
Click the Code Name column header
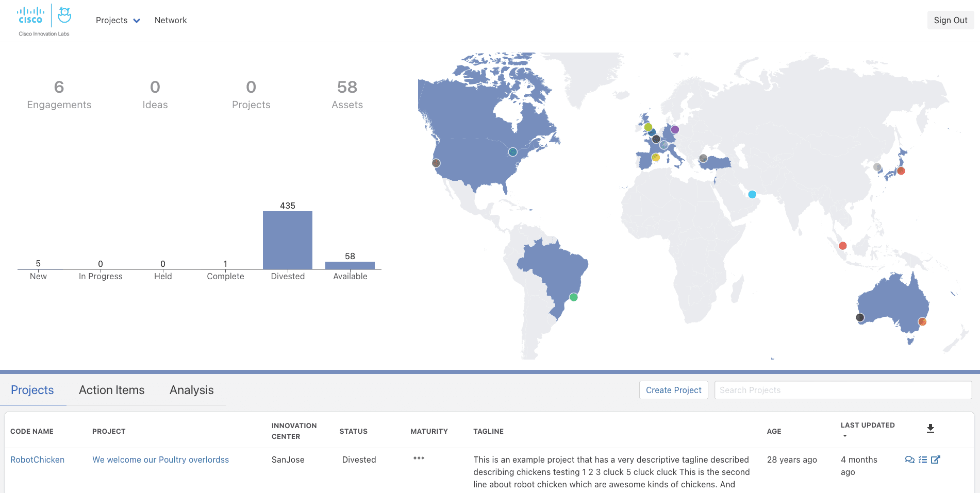32,431
